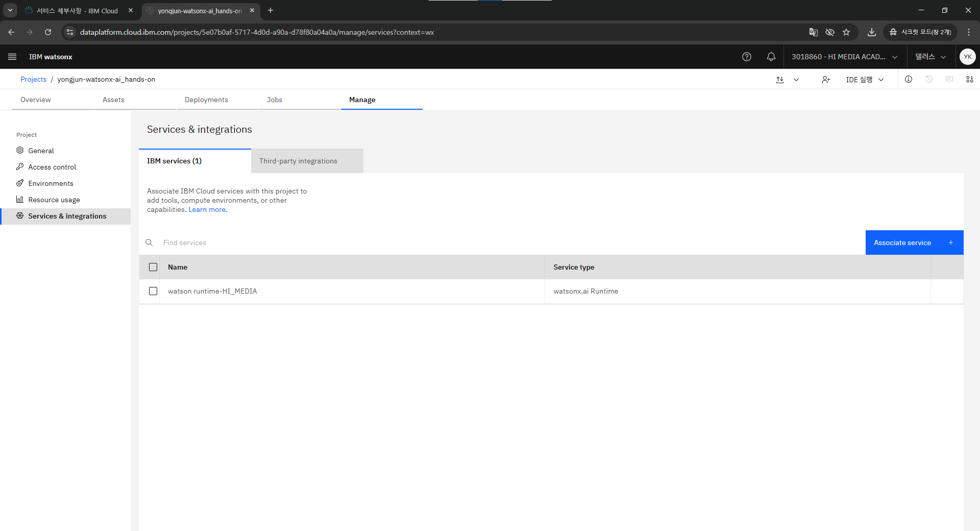Viewport: 980px width, 531px height.
Task: Select Services & integrations in sidebar
Action: point(65,216)
